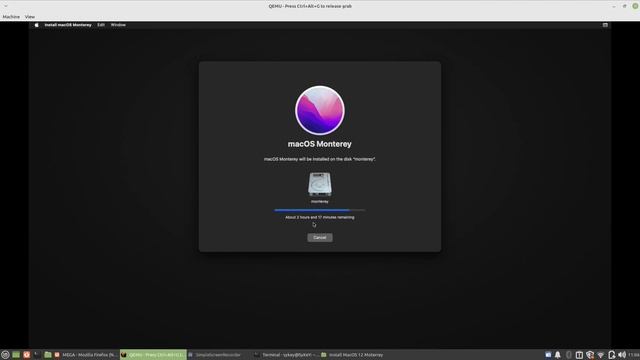This screenshot has height=360, width=640.
Task: Open the shield security tray icon
Action: pyautogui.click(x=590, y=355)
